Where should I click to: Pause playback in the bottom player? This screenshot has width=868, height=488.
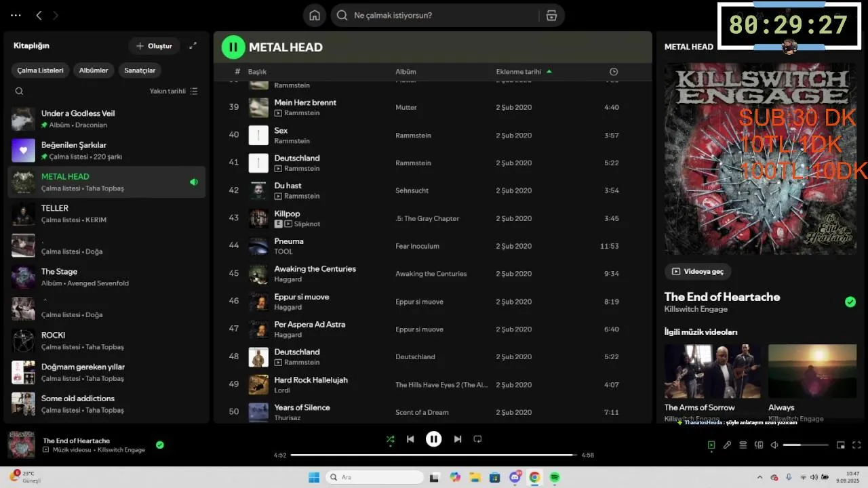(434, 439)
